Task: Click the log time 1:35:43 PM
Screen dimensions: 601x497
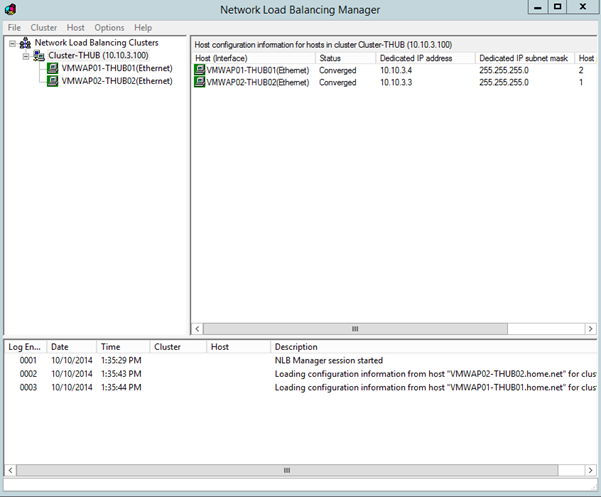Action: (121, 374)
